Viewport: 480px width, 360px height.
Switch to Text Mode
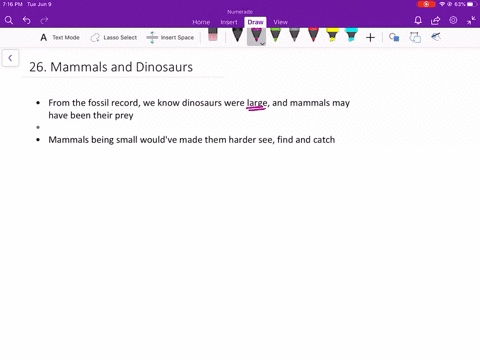pyautogui.click(x=60, y=38)
